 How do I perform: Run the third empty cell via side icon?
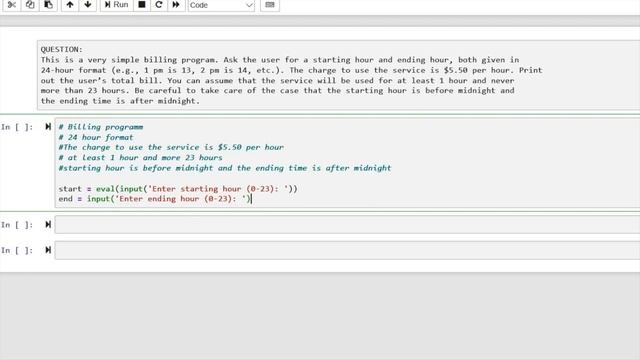(x=48, y=250)
